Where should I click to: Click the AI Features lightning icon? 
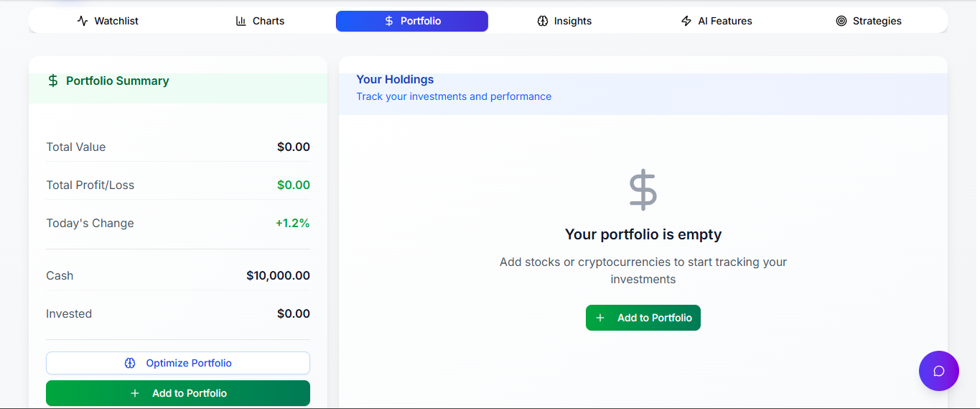(x=686, y=21)
